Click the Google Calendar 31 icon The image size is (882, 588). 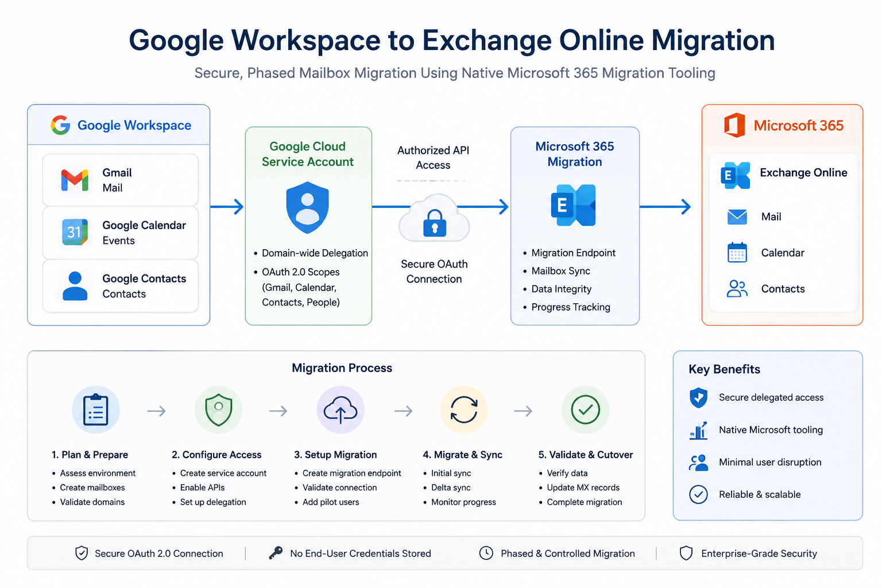point(75,232)
